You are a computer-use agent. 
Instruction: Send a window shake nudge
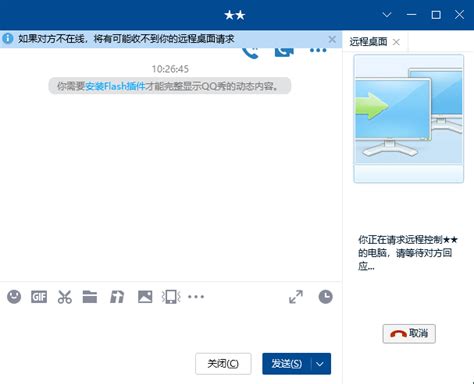tap(171, 297)
